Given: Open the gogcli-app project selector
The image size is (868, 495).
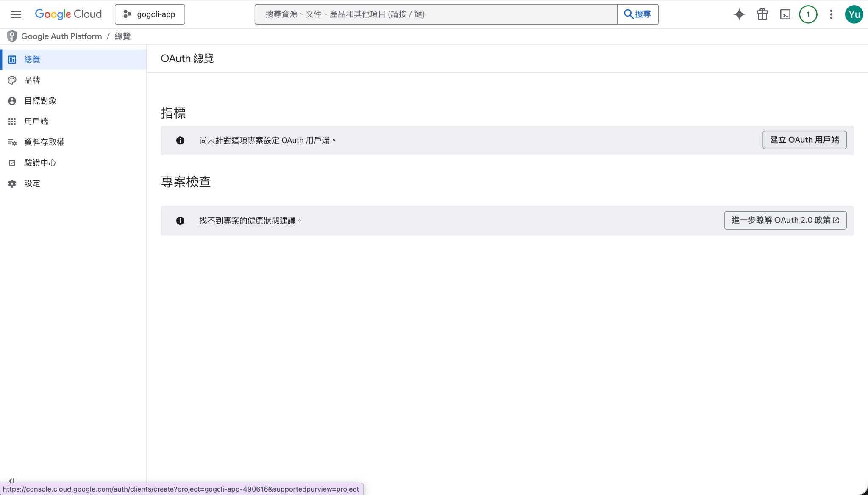Looking at the screenshot, I should 150,14.
